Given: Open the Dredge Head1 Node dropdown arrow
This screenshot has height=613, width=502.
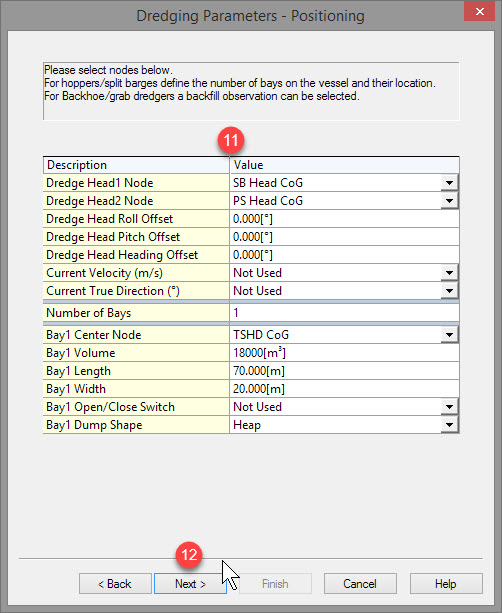Looking at the screenshot, I should point(450,183).
